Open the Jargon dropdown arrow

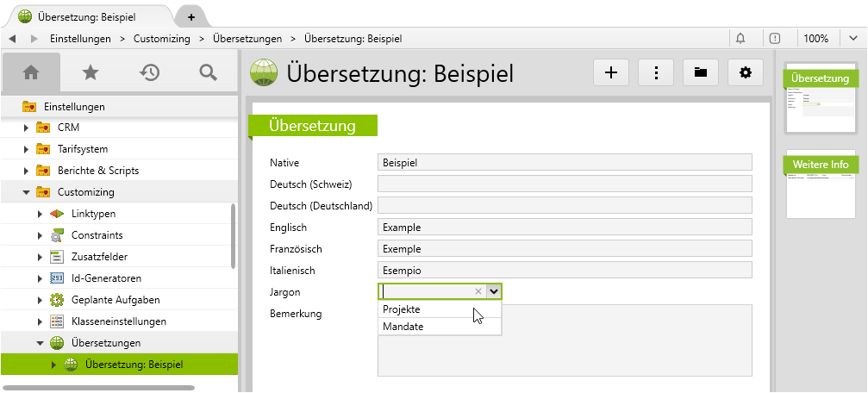click(494, 292)
